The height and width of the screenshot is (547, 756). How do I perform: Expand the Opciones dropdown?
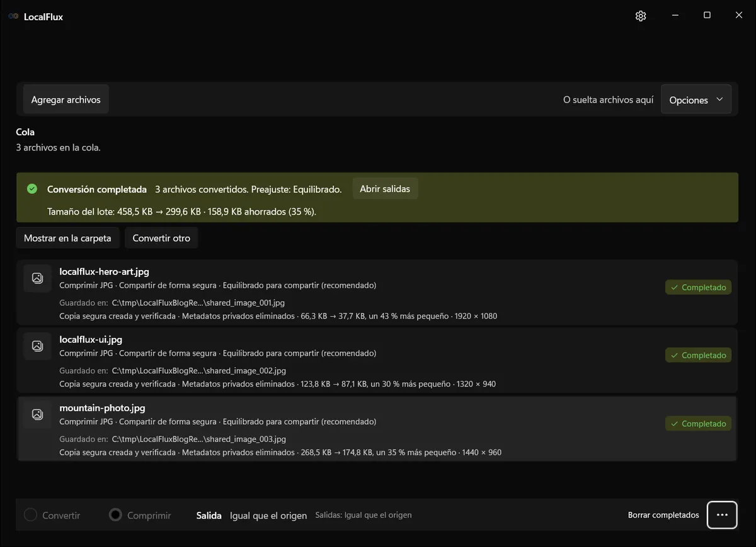pos(696,99)
